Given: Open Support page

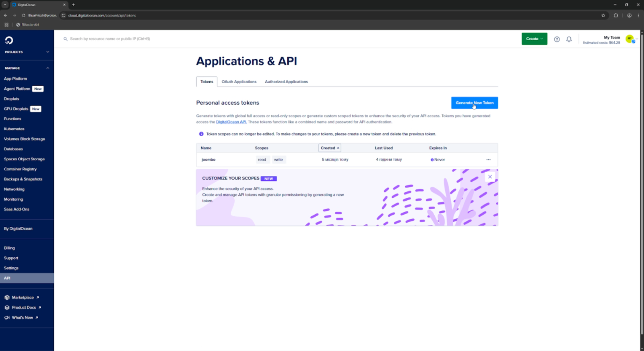Looking at the screenshot, I should click(x=11, y=258).
